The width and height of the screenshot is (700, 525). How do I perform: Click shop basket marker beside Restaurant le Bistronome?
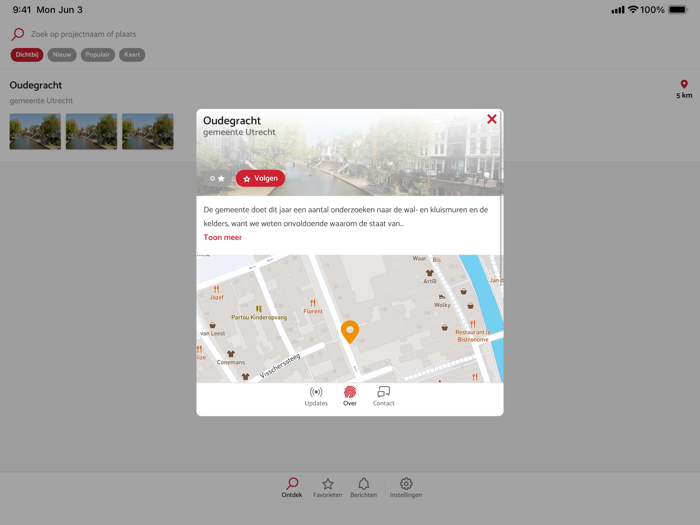coord(445,327)
